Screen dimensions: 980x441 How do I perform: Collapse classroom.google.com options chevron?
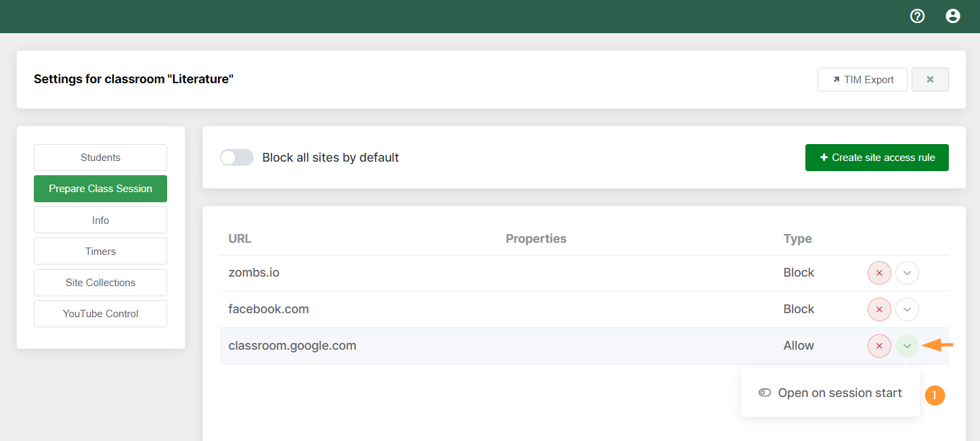907,346
